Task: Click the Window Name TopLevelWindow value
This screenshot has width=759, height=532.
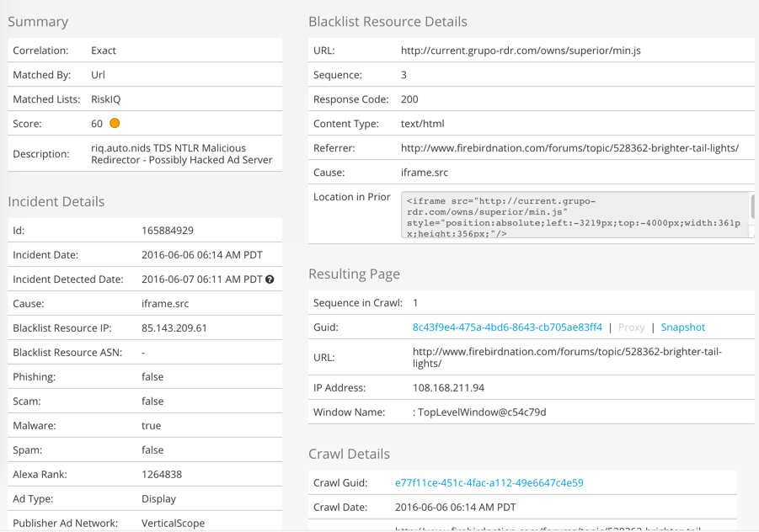Action: pos(479,412)
